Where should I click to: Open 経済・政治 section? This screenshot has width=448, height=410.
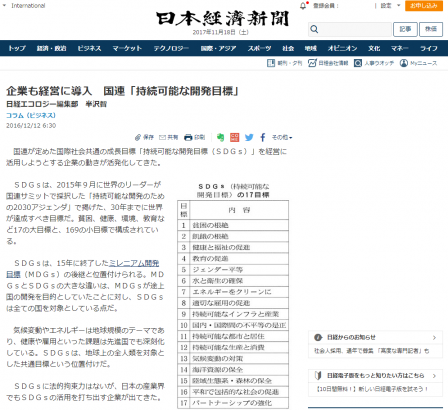pos(51,48)
